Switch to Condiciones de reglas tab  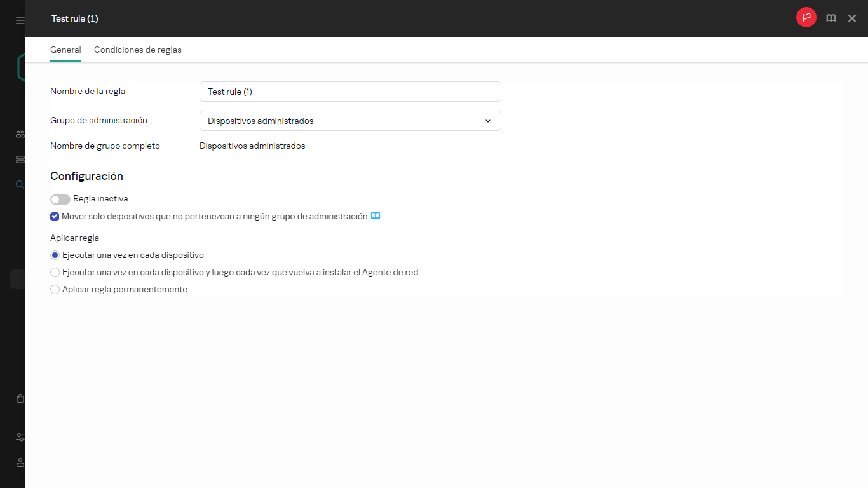coord(138,50)
